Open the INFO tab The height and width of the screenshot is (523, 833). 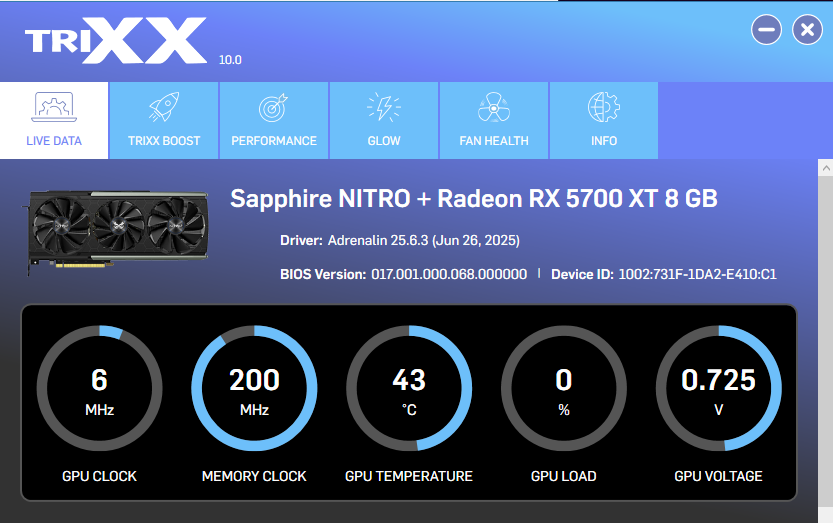pos(604,121)
